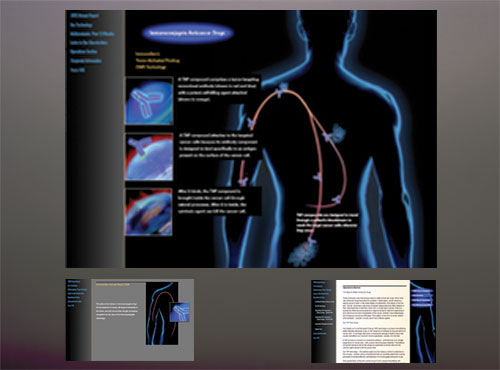
Task: Click the tumor cell cluster at path bottom
Action: [303, 253]
